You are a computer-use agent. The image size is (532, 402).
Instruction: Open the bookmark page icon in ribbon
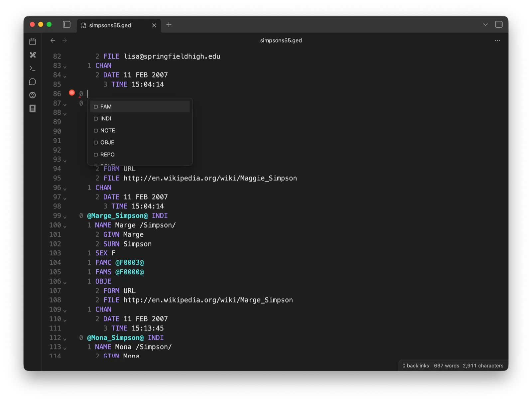[33, 108]
